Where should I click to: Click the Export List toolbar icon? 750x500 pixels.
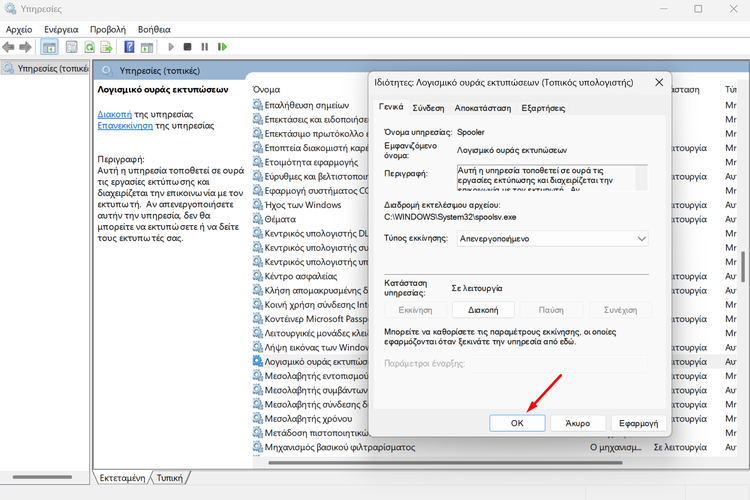pyautogui.click(x=108, y=47)
